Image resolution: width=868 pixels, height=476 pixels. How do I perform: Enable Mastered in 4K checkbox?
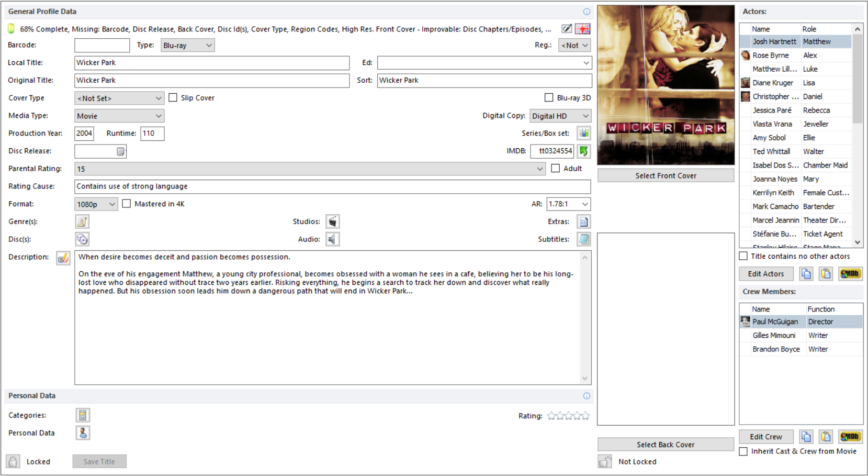[x=126, y=203]
